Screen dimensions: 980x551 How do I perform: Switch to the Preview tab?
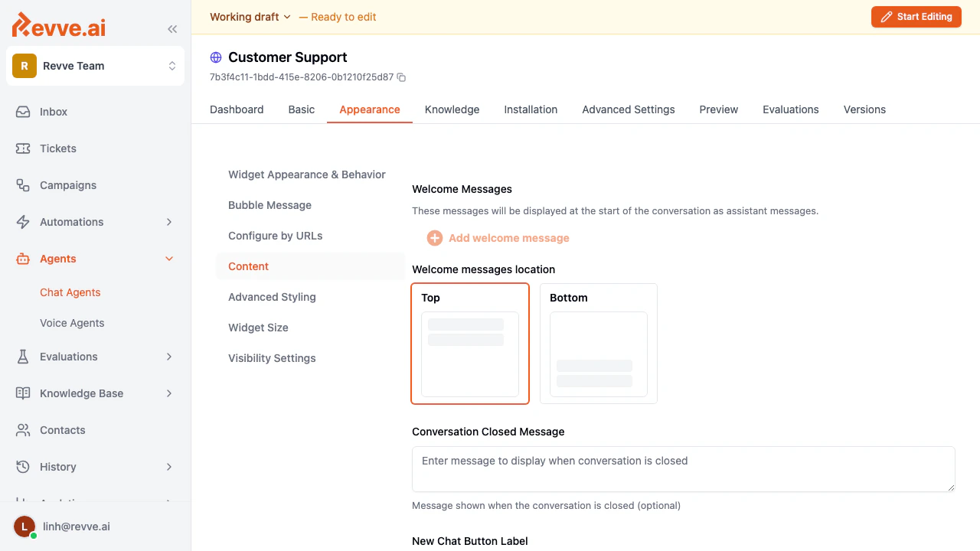719,109
